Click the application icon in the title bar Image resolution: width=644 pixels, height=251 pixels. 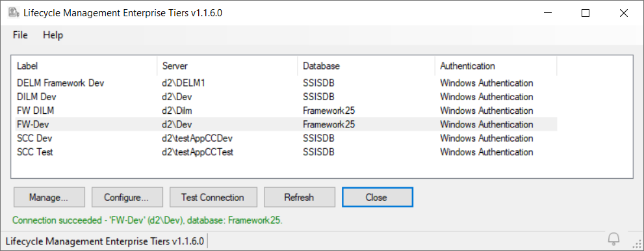click(x=14, y=13)
